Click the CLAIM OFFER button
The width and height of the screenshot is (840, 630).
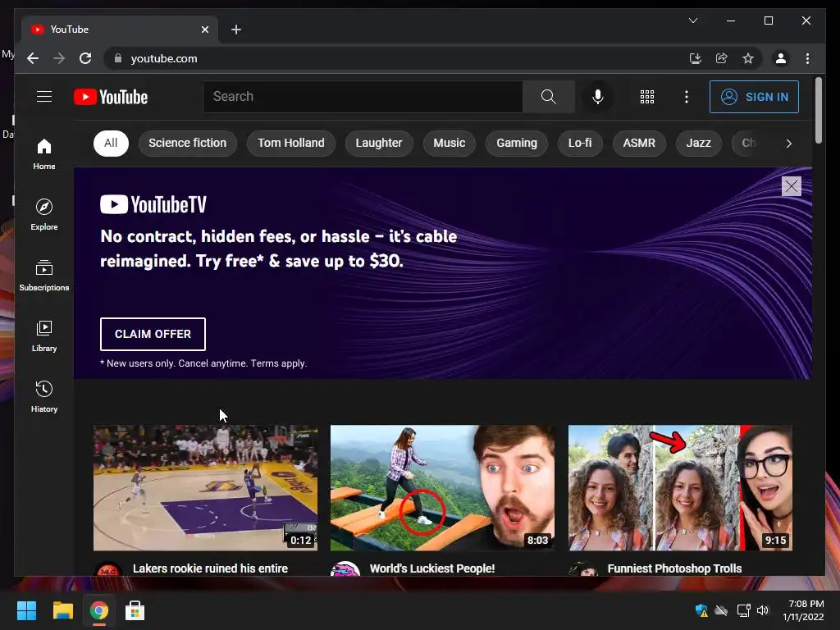pyautogui.click(x=153, y=335)
